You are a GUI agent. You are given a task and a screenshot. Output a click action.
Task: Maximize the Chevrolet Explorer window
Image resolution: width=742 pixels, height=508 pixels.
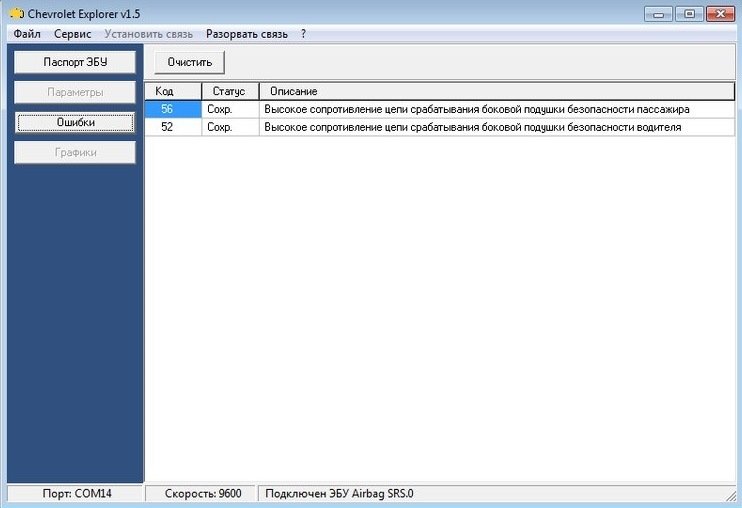[689, 14]
